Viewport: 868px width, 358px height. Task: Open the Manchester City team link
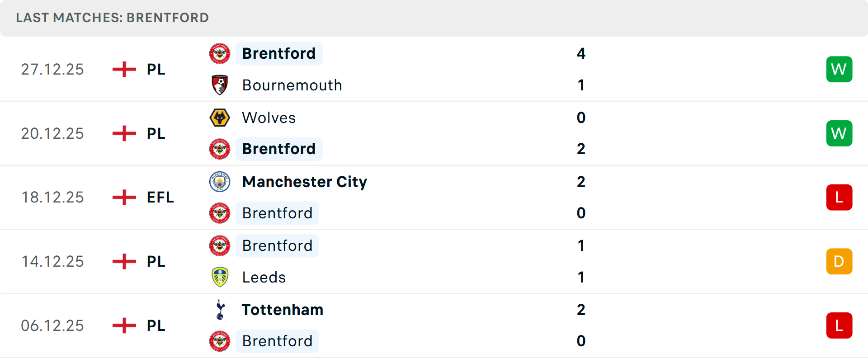[x=304, y=182]
